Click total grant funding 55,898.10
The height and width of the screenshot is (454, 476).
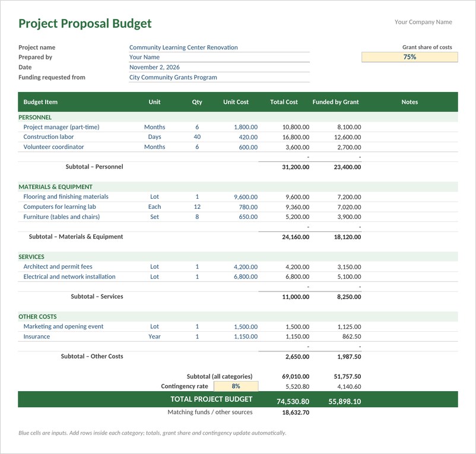pos(345,402)
